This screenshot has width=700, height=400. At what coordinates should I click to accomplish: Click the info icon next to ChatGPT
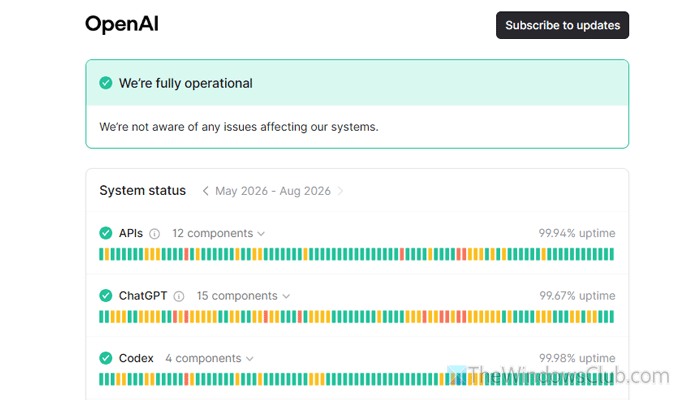point(179,296)
